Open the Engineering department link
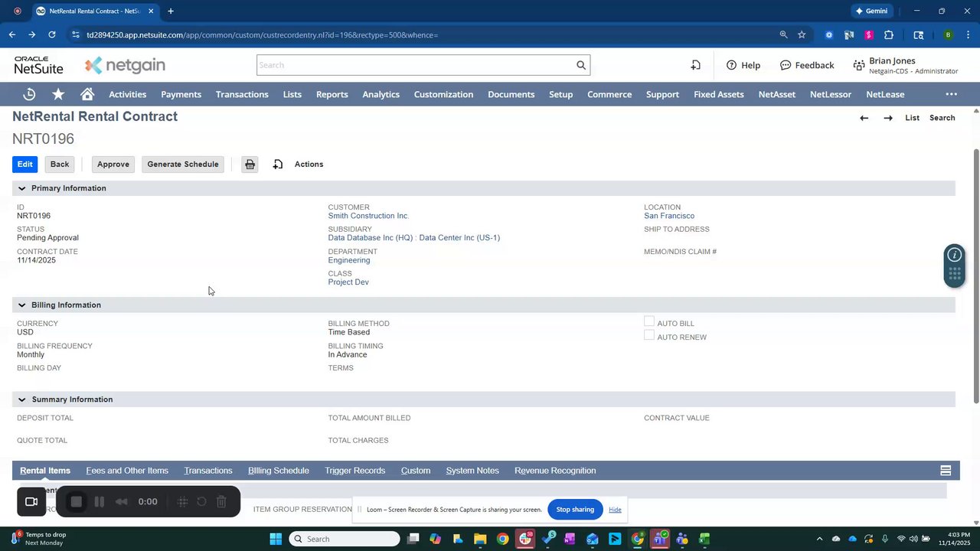 tap(349, 260)
